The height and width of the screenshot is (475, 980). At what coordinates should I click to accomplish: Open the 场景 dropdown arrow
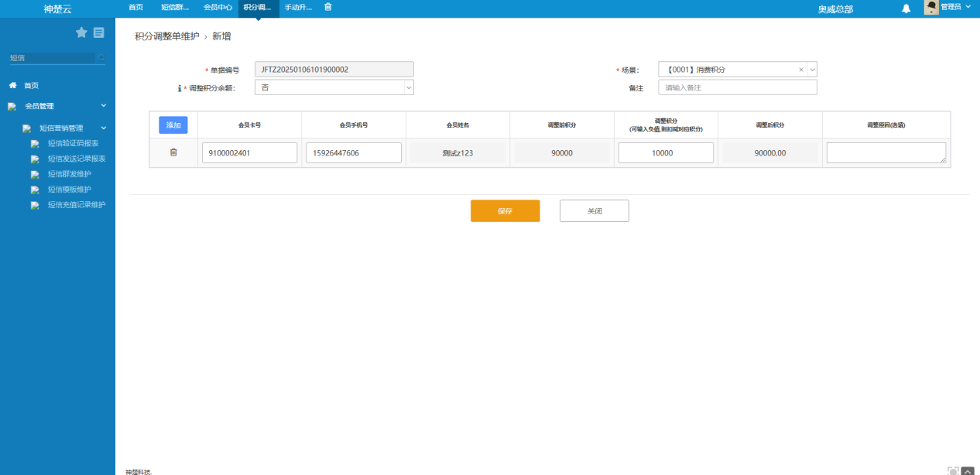[x=812, y=70]
